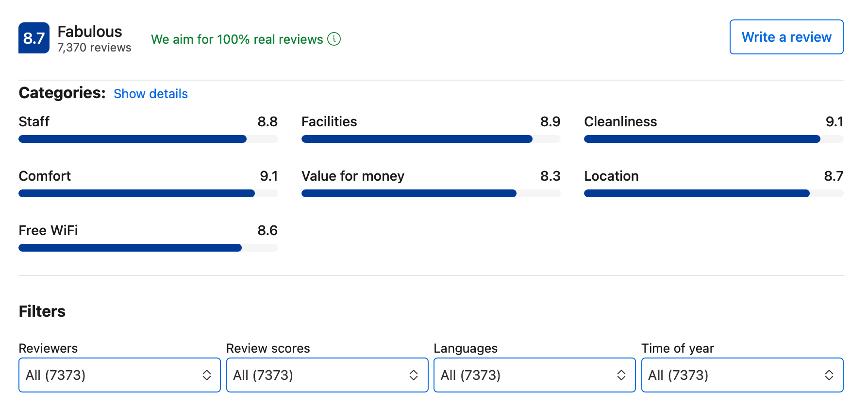Click the Review scores dropdown chevron arrows
Viewport: 868px width, 409px height.
click(414, 375)
